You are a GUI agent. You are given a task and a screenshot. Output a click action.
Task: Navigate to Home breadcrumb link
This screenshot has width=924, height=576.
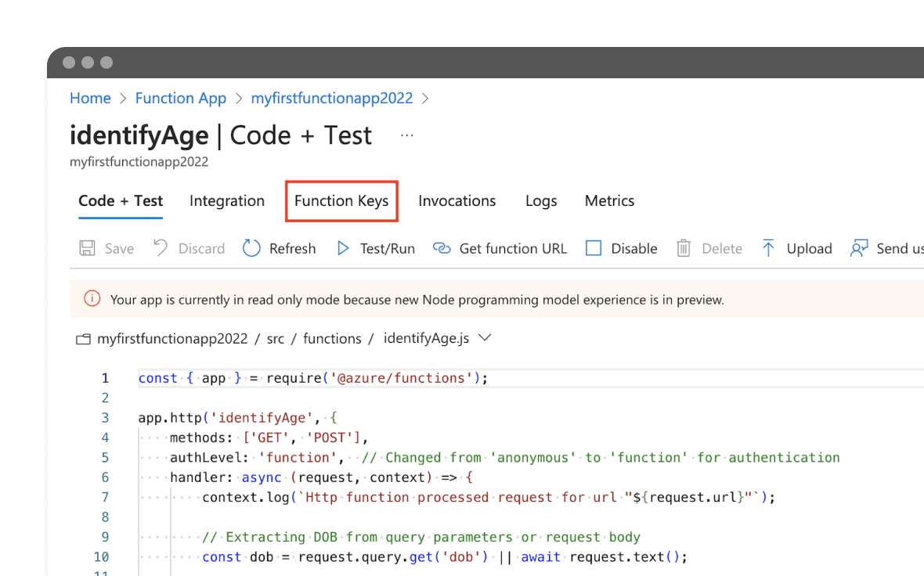coord(90,98)
